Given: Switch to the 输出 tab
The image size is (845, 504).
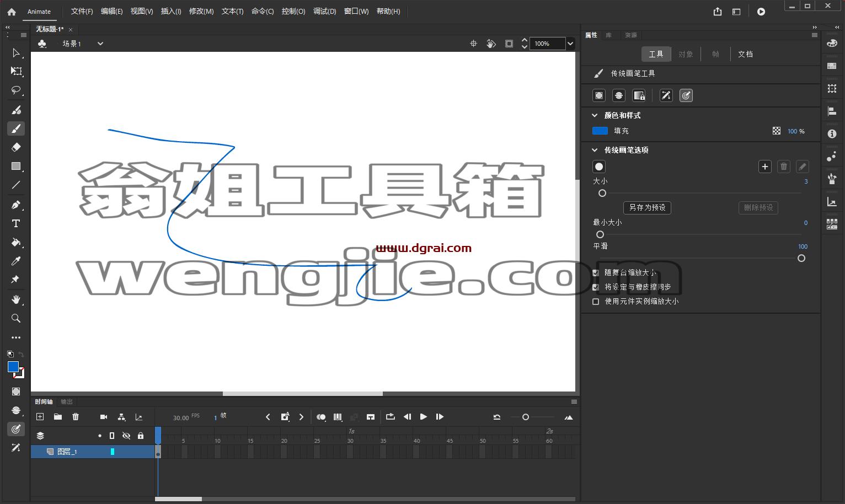Looking at the screenshot, I should (x=67, y=401).
